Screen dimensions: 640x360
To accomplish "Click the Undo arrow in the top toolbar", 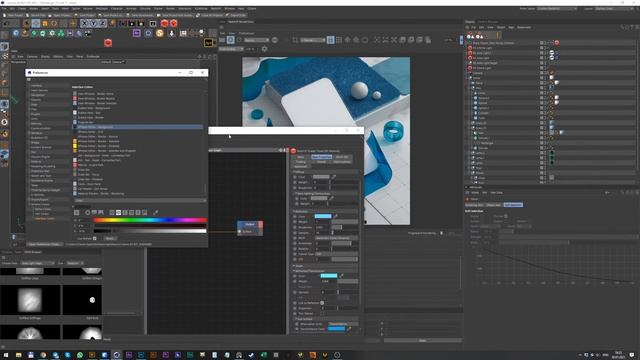I will (x=6, y=24).
